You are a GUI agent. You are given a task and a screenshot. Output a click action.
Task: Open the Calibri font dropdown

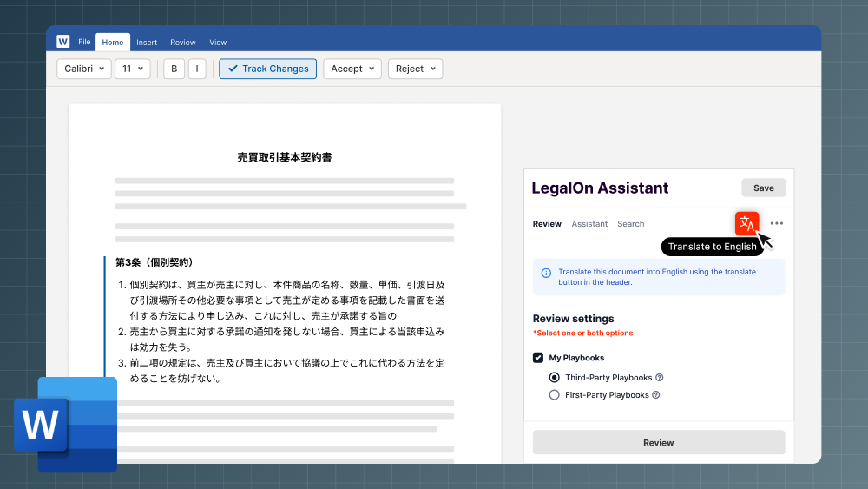[84, 69]
